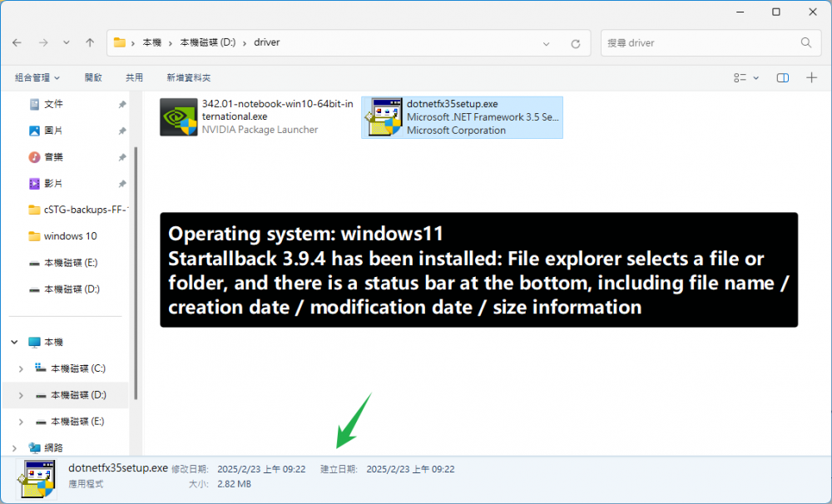Open the recent locations chevron

pyautogui.click(x=66, y=42)
